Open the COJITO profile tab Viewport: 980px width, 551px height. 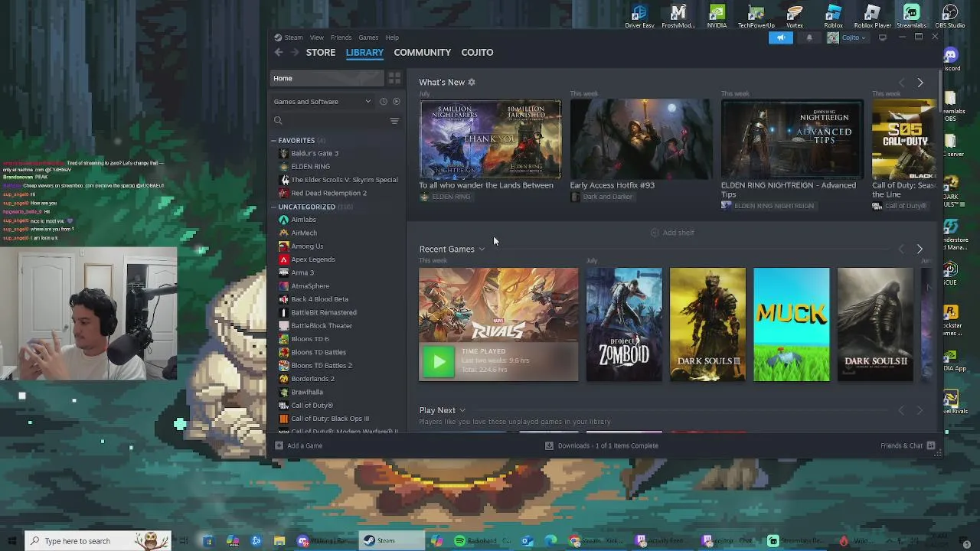click(477, 52)
